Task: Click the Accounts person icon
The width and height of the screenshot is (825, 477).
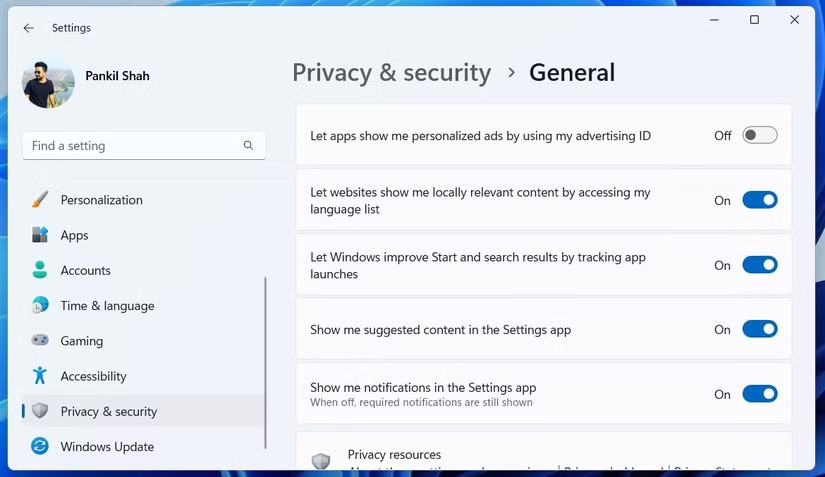Action: click(x=40, y=270)
